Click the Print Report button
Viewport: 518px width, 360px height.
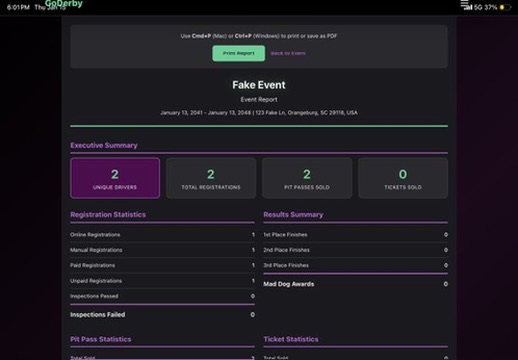click(x=239, y=53)
